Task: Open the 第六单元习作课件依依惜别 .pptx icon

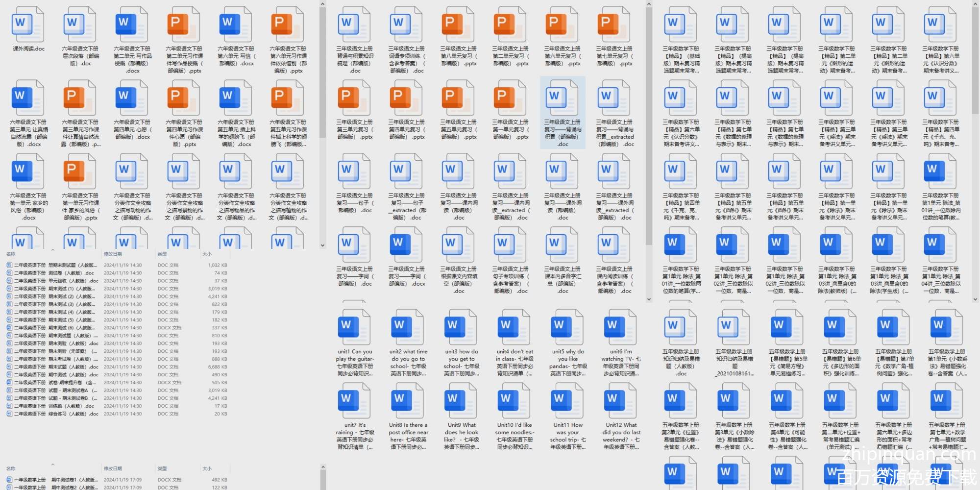Action: 288,24
